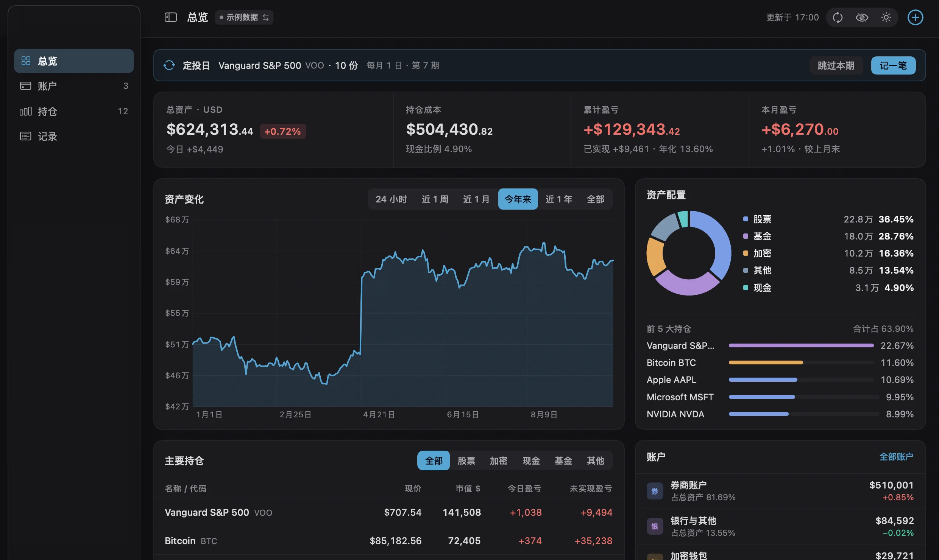Screen dimensions: 939x560
Task: Filter holdings by 全部
Action: [x=434, y=460]
